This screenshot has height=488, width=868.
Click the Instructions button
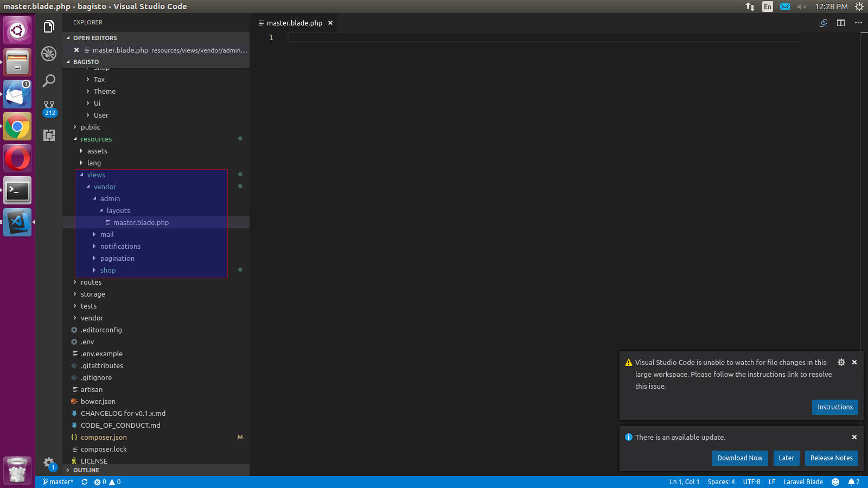(x=835, y=407)
